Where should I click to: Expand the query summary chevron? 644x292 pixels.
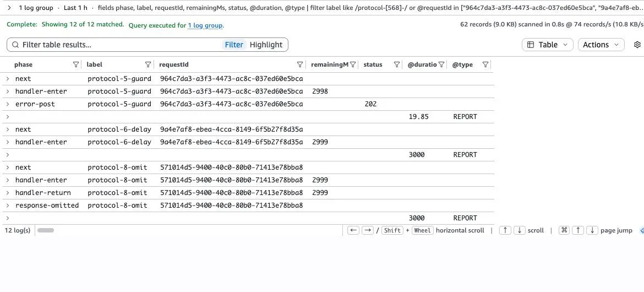click(x=9, y=8)
